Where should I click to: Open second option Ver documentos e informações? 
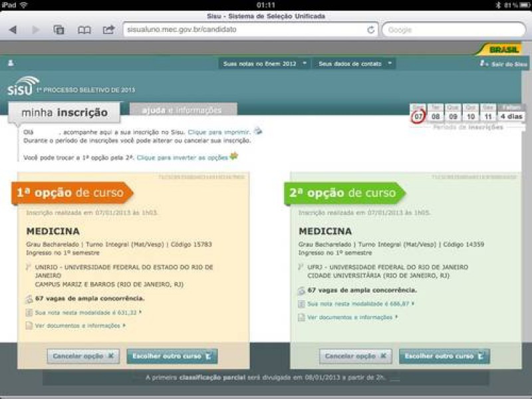click(353, 317)
